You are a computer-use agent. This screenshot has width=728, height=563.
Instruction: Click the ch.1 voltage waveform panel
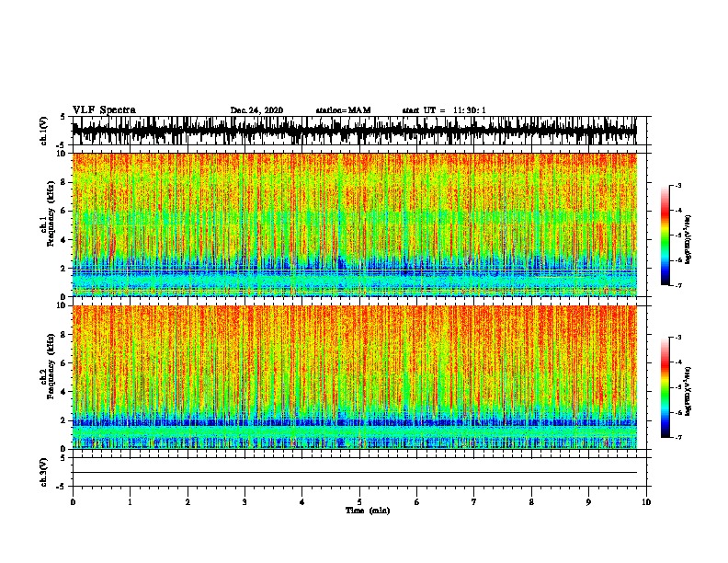click(x=358, y=131)
